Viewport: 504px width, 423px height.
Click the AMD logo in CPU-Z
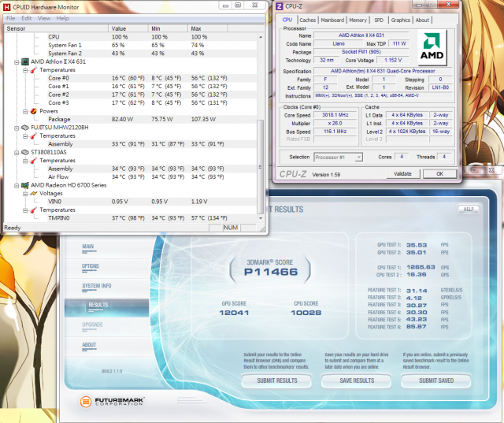point(432,47)
